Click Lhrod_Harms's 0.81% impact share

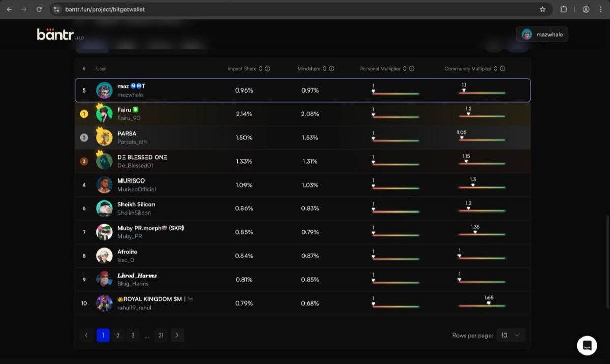(x=244, y=280)
